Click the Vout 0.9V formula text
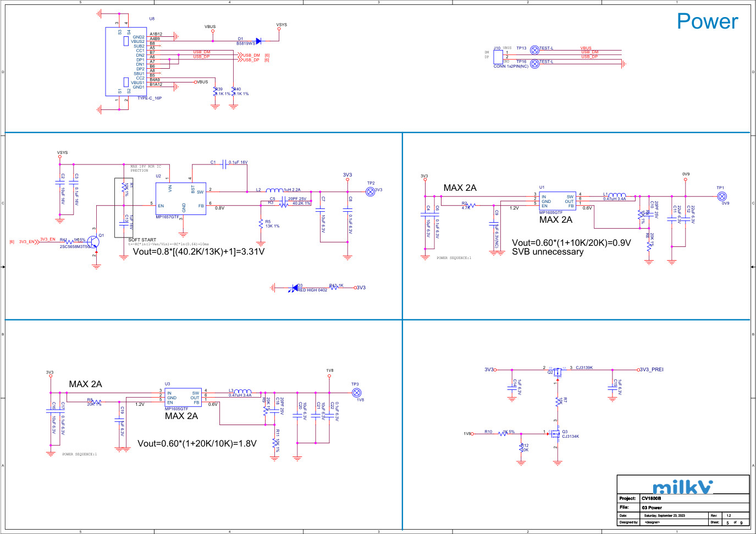 click(571, 243)
